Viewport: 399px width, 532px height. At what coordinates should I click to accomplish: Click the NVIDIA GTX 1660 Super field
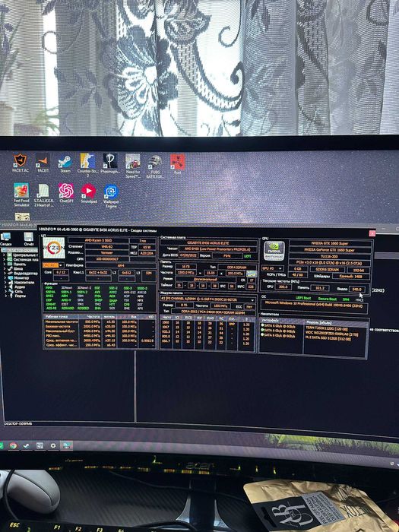point(331,243)
